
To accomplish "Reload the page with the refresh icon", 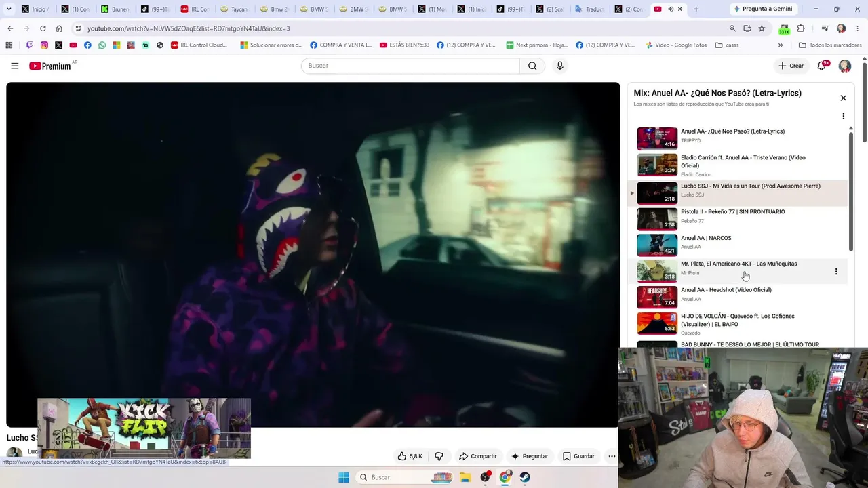I will 43,28.
